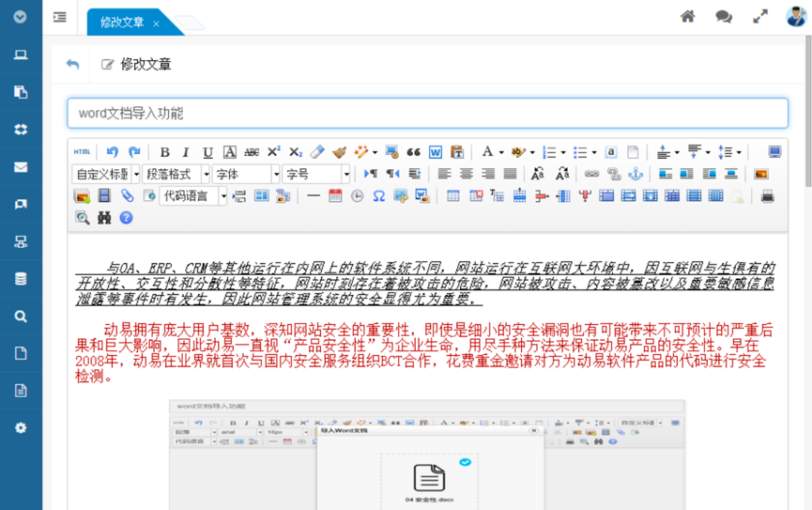Toggle underline formatting
812x510 pixels.
point(207,152)
